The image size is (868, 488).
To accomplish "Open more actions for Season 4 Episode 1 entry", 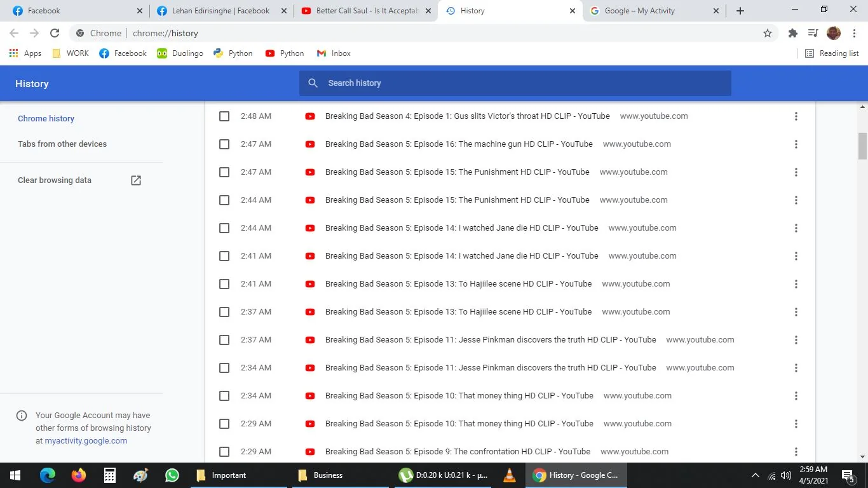I will coord(796,116).
